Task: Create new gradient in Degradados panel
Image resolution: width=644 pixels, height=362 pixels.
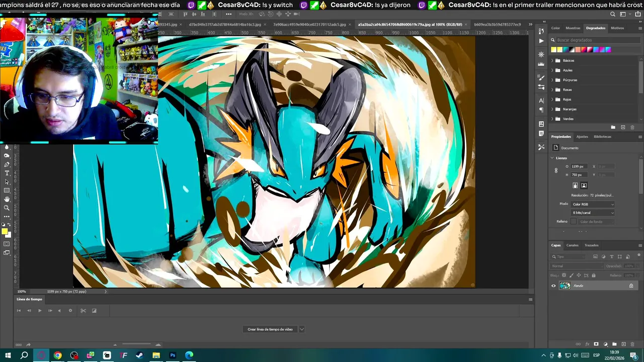Action: (623, 127)
